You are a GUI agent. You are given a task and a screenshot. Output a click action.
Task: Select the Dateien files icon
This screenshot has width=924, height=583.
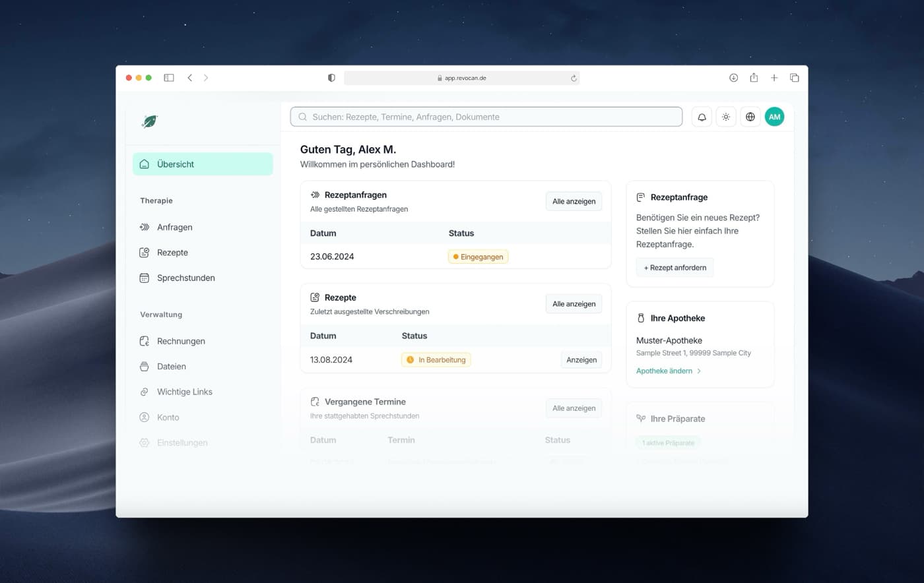pyautogui.click(x=144, y=366)
